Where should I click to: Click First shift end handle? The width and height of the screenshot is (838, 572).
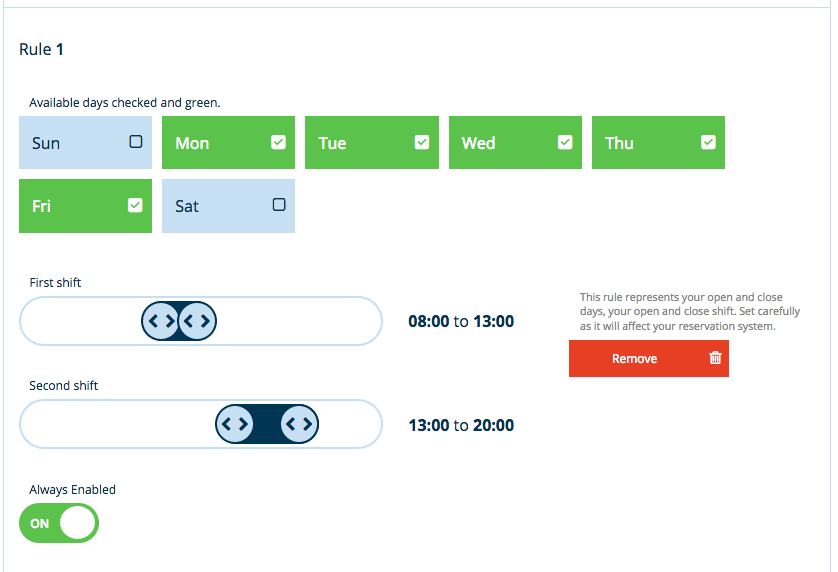tap(197, 321)
